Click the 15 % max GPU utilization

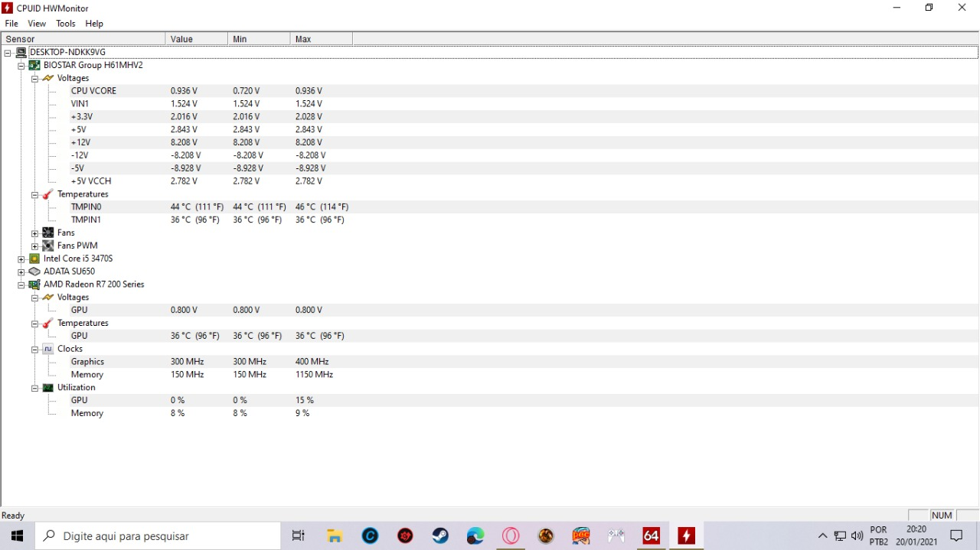click(305, 400)
